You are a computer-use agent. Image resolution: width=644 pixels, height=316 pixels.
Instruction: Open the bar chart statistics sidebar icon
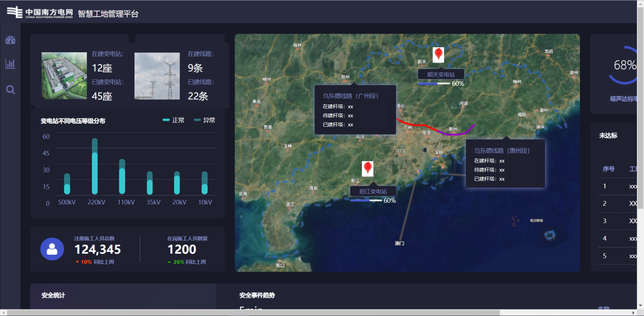click(10, 64)
